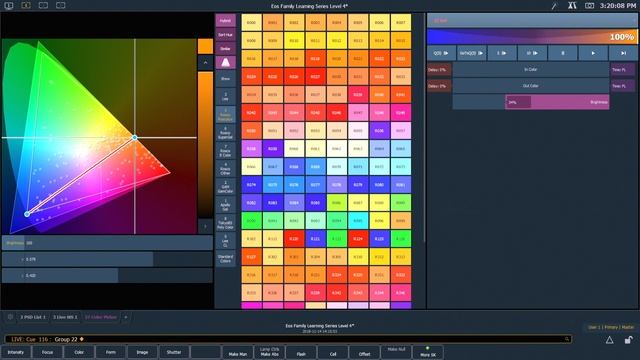
Task: Select the Image softkey category
Action: pos(142,352)
